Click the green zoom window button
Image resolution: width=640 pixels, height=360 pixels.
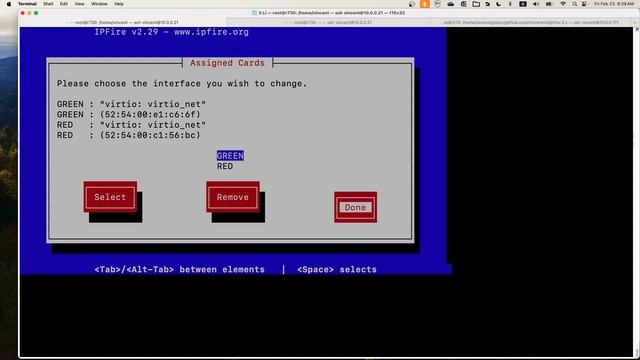point(36,13)
